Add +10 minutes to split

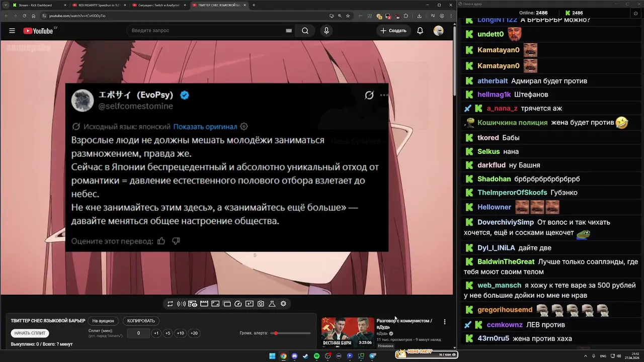click(180, 333)
